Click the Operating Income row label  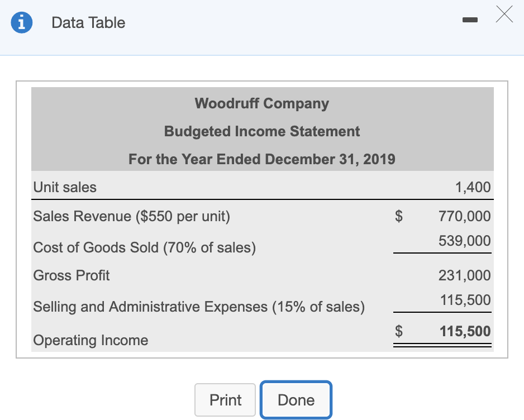pos(90,340)
